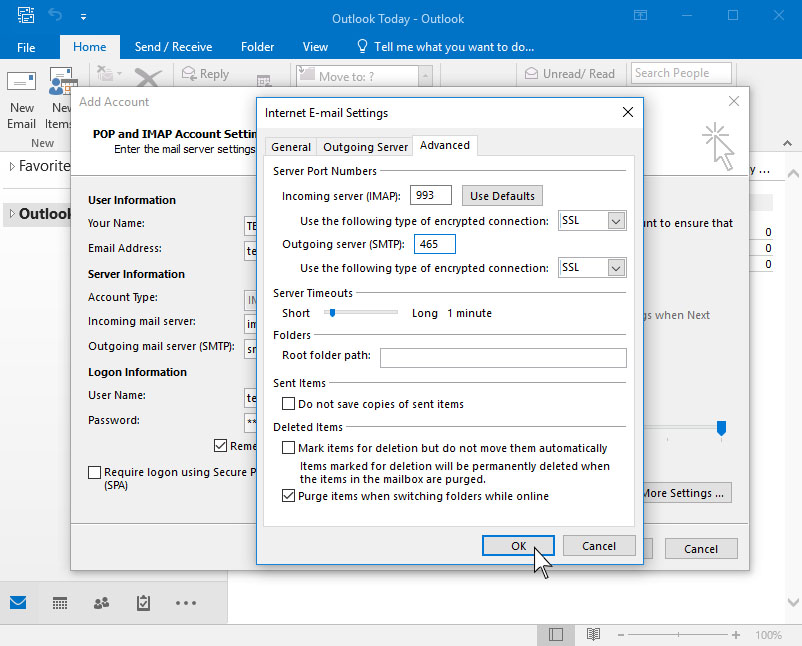This screenshot has width=802, height=646.
Task: Open the File menu
Action: click(x=26, y=48)
